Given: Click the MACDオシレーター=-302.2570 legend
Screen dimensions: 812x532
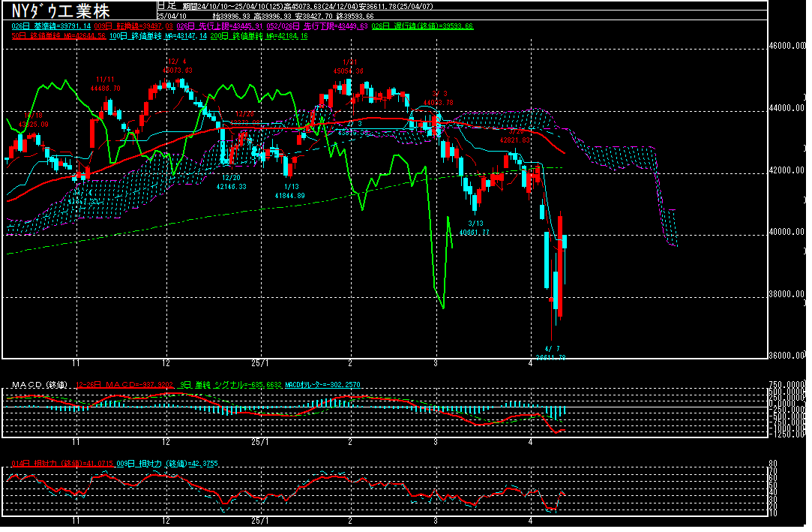Looking at the screenshot, I should coord(322,385).
